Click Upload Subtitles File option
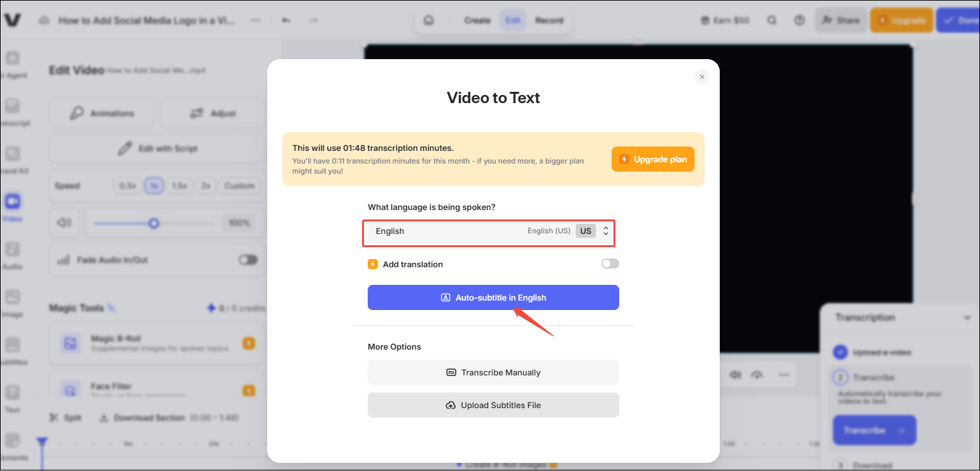The width and height of the screenshot is (980, 471). (x=493, y=405)
